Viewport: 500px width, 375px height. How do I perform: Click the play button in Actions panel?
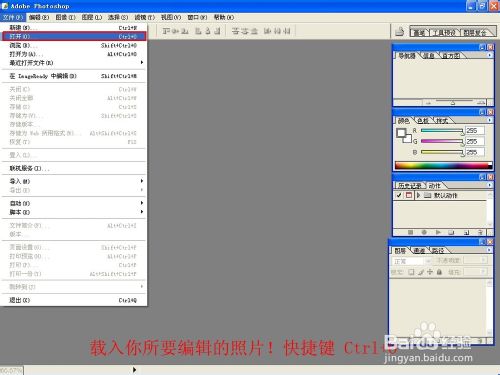click(x=438, y=232)
